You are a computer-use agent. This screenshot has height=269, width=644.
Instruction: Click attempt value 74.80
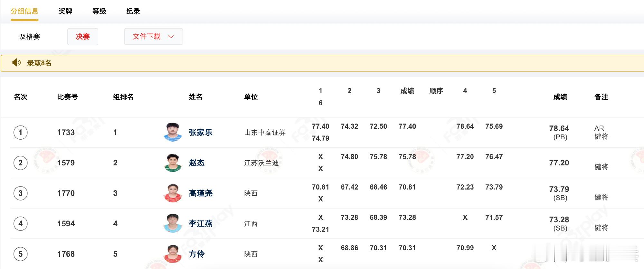(x=349, y=157)
